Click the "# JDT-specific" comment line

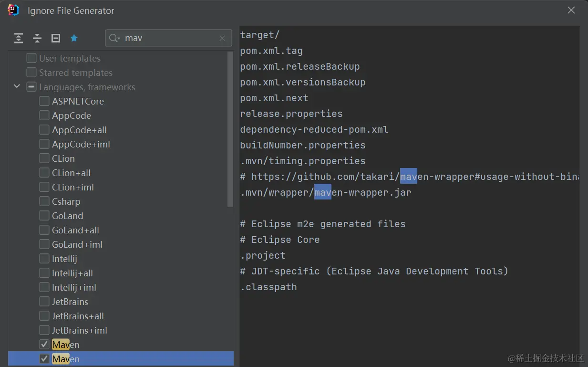374,271
